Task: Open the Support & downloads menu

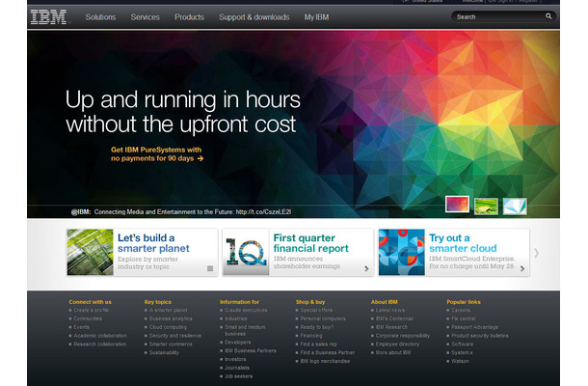Action: 254,17
